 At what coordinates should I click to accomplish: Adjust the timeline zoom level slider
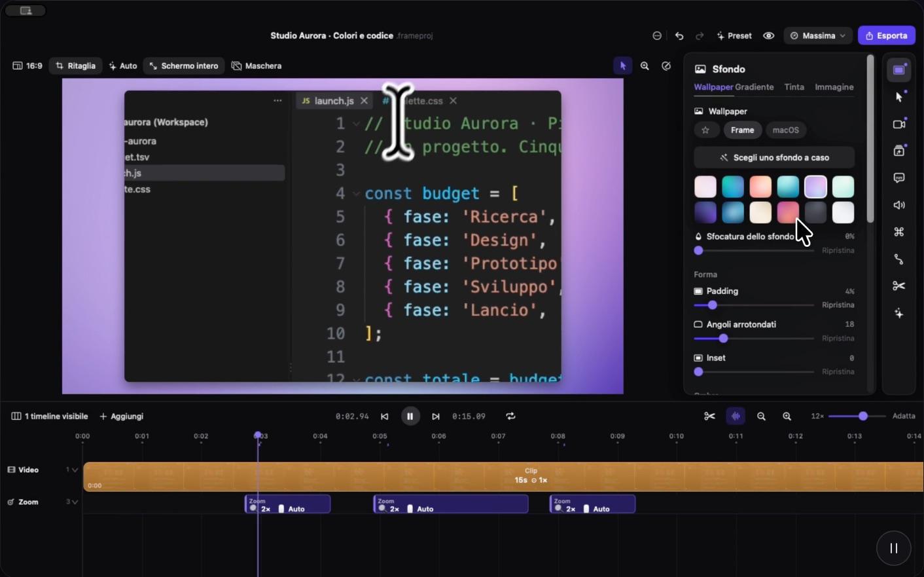(x=857, y=417)
